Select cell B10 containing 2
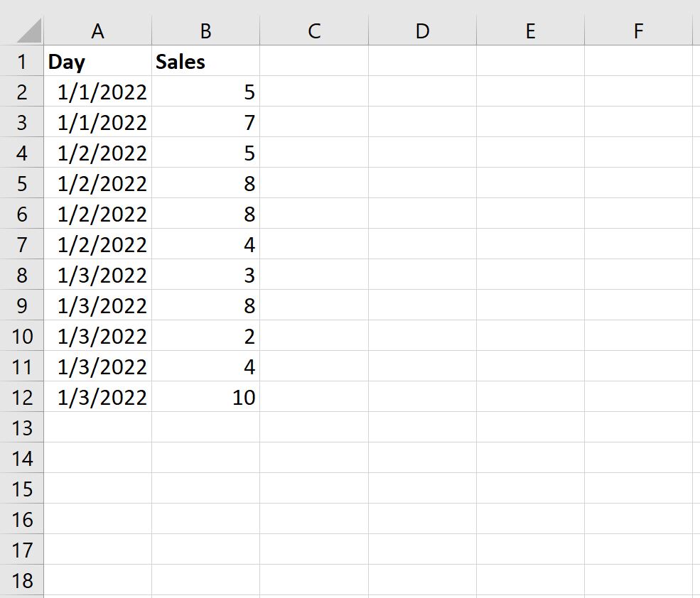Image resolution: width=700 pixels, height=598 pixels. click(206, 336)
